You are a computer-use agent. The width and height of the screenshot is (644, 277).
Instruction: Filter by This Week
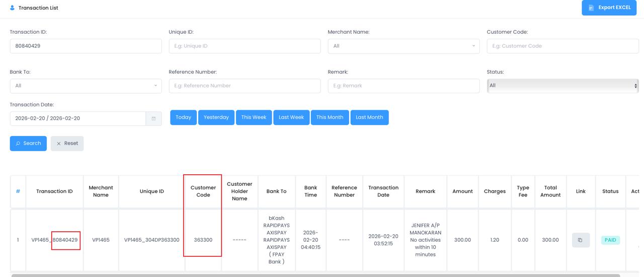tap(254, 117)
